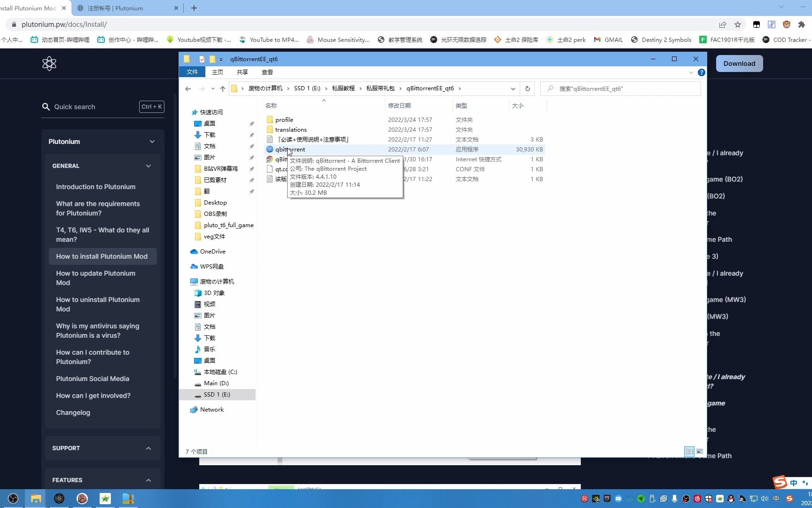Screen dimensions: 812x508
Task: Click 私服教程 in the breadcrumb path
Action: 344,88
